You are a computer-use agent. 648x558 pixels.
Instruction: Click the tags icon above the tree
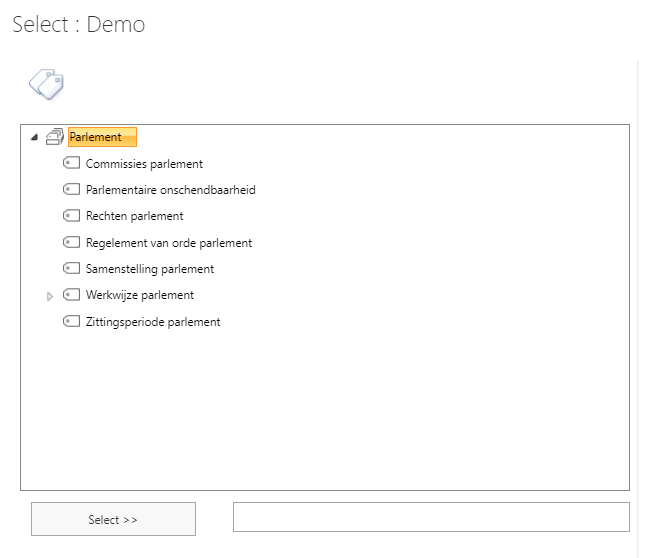tap(46, 84)
